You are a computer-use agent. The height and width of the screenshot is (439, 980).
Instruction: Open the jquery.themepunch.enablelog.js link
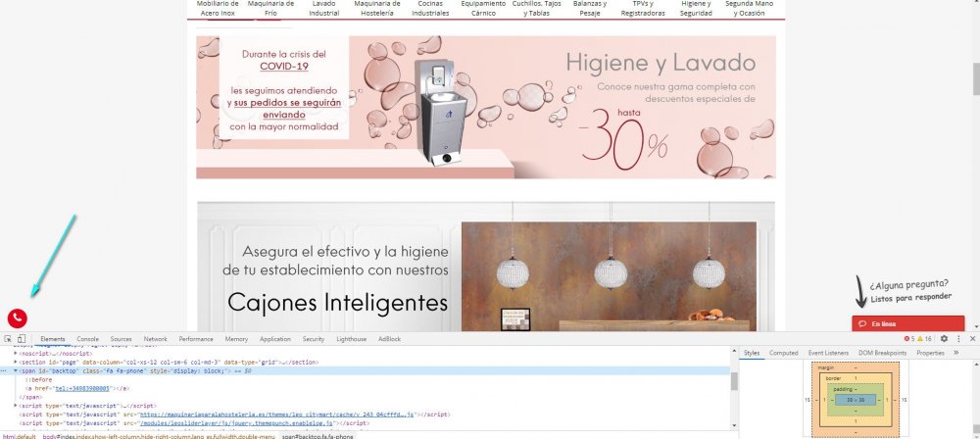click(x=237, y=423)
